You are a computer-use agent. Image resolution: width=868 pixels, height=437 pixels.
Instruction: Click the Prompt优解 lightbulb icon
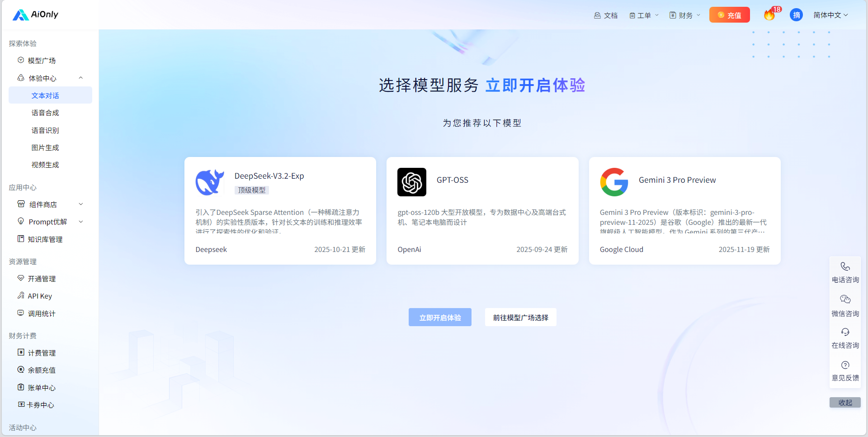[21, 221]
